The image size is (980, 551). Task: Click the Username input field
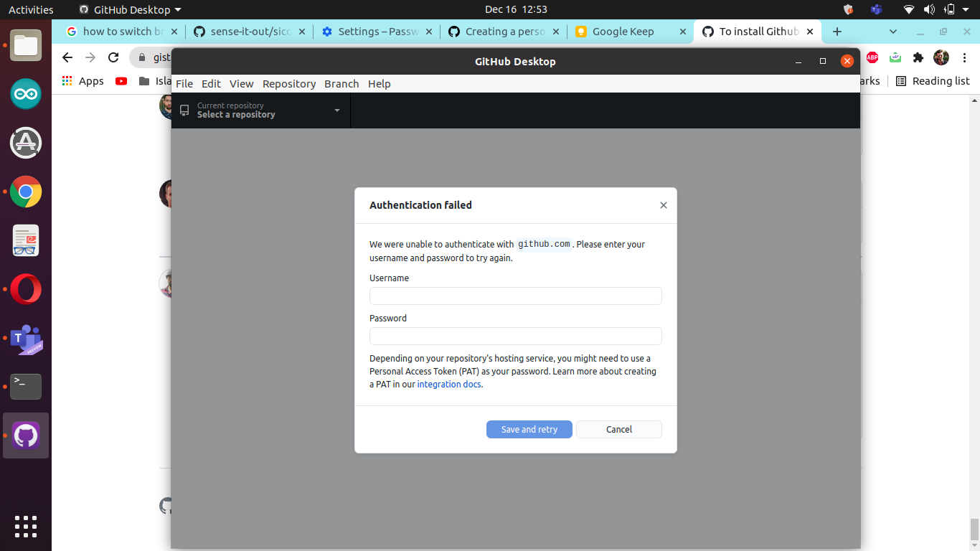point(515,296)
